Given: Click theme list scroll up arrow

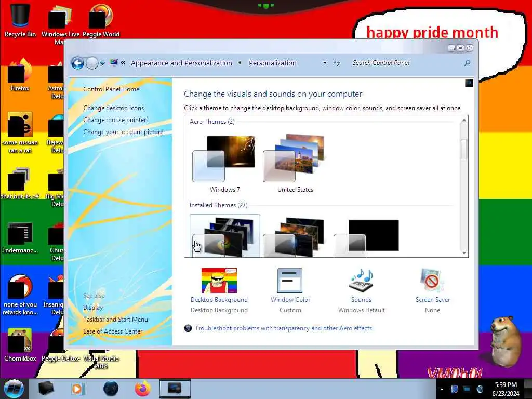Looking at the screenshot, I should pos(464,121).
